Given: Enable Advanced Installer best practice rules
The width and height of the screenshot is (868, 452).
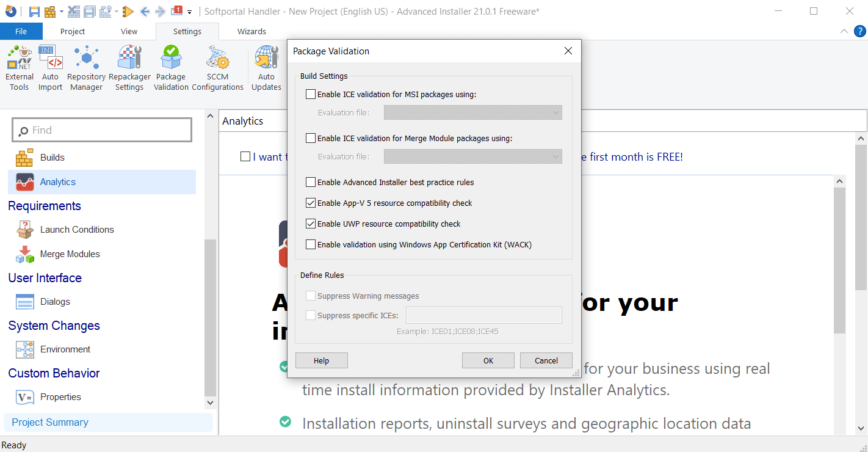Looking at the screenshot, I should click(x=311, y=182).
